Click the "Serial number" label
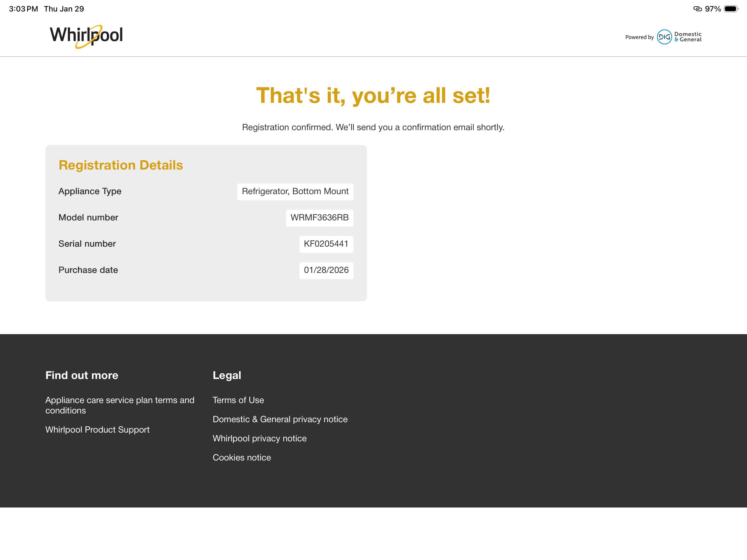This screenshot has height=560, width=747. tap(87, 244)
